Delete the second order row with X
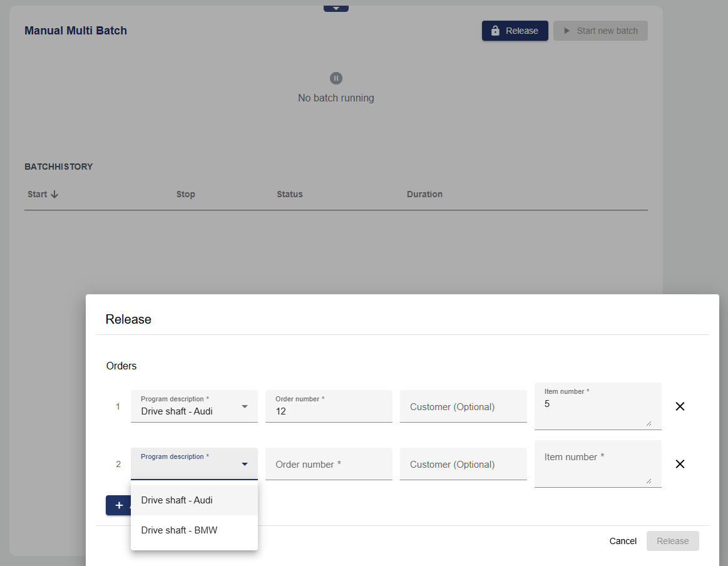 pyautogui.click(x=680, y=464)
